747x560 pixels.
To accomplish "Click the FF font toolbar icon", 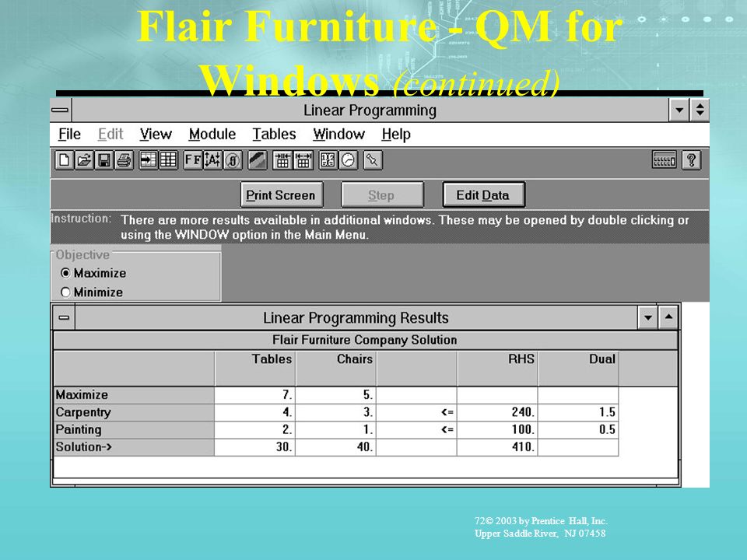I will pyautogui.click(x=193, y=160).
